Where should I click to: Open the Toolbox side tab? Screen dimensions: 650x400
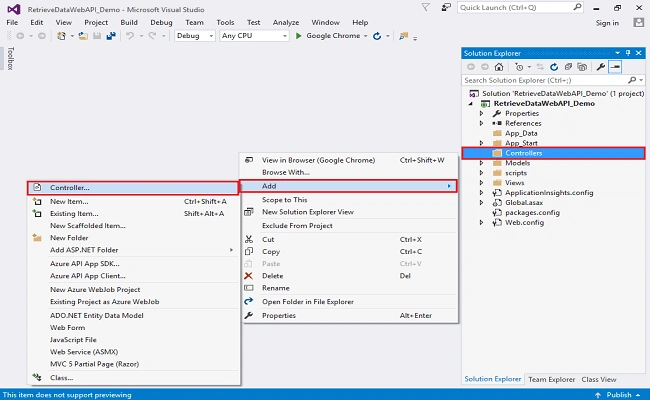[x=10, y=58]
